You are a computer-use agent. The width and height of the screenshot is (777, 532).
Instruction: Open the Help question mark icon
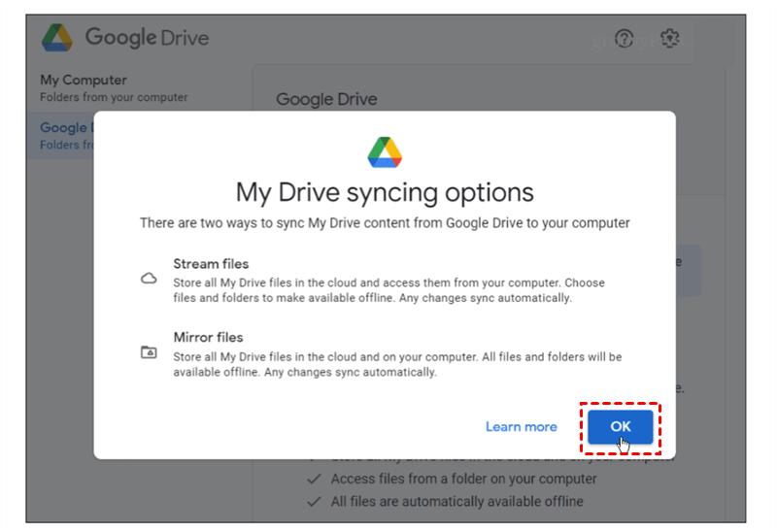coord(625,39)
